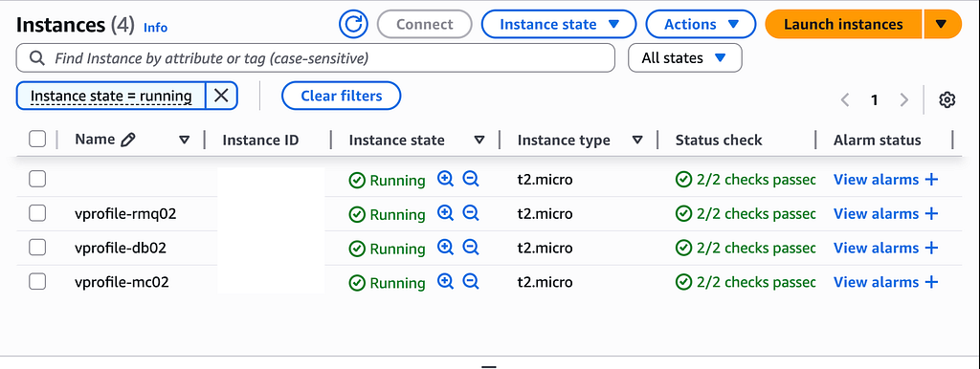Click the Alarm status column header
The width and height of the screenshot is (980, 369).
[877, 141]
